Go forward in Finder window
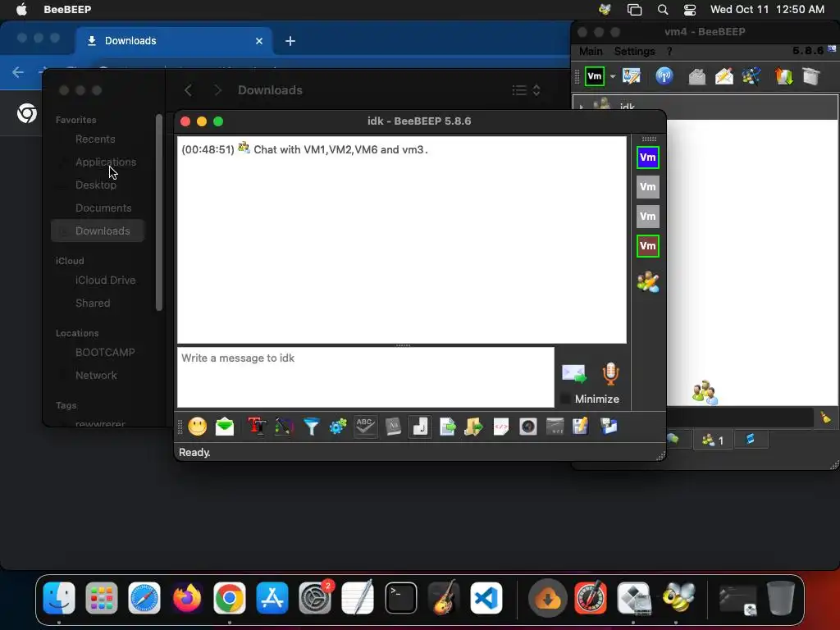This screenshot has height=630, width=840. tap(217, 90)
